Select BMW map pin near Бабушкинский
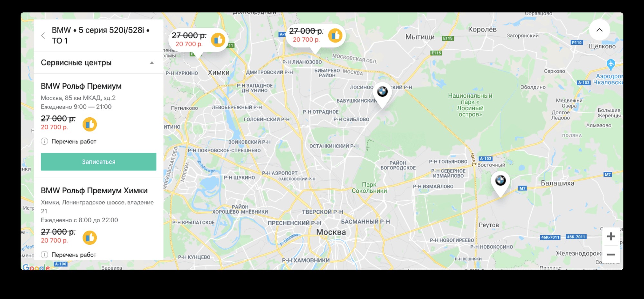 click(382, 95)
